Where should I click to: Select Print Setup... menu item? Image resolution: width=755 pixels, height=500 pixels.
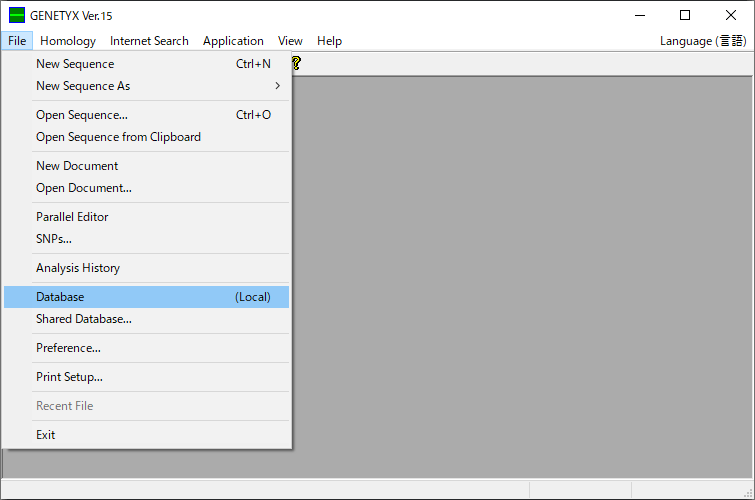[x=146, y=377]
